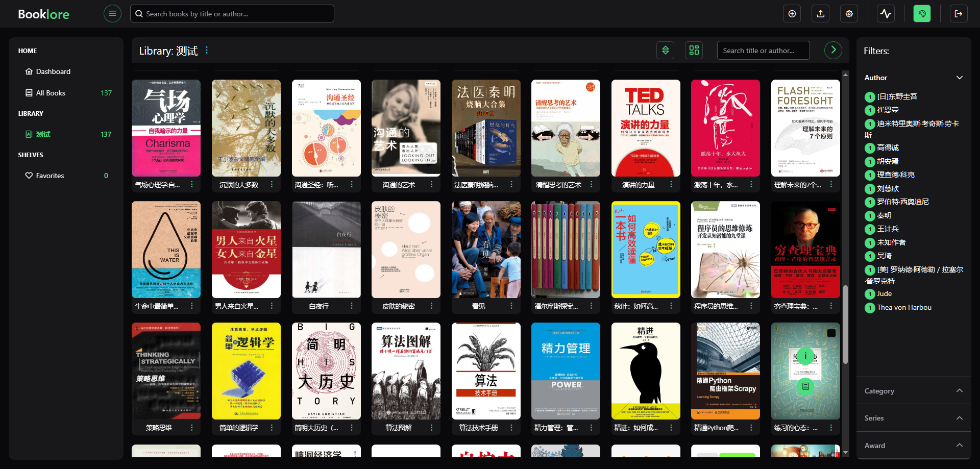Open the settings gear icon
The width and height of the screenshot is (980, 469).
(x=849, y=13)
